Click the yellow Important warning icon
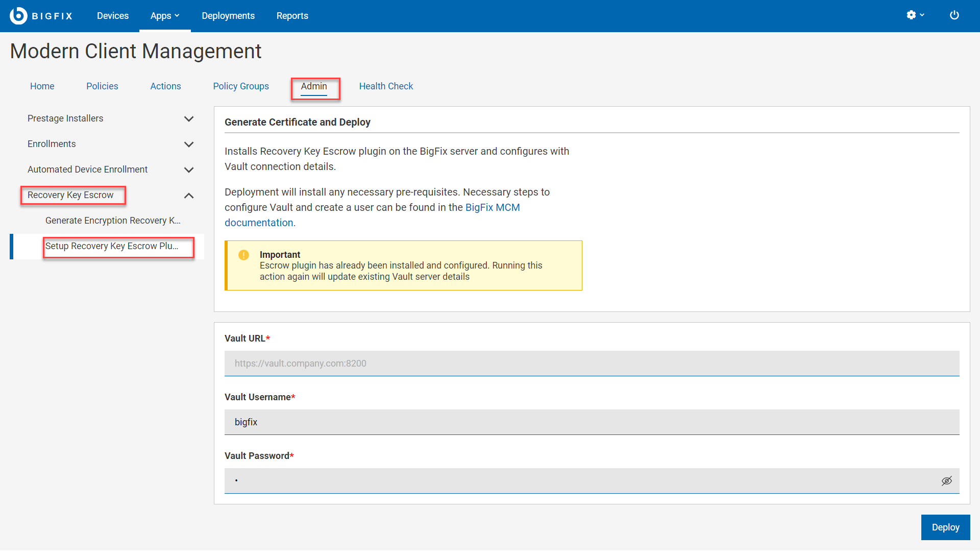 (x=243, y=255)
